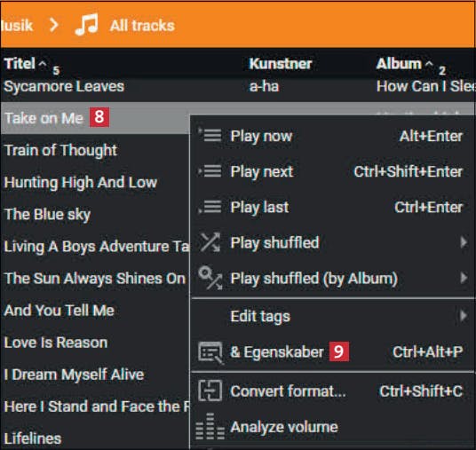Click the Analyze volume bars icon
This screenshot has height=450, width=476.
210,426
